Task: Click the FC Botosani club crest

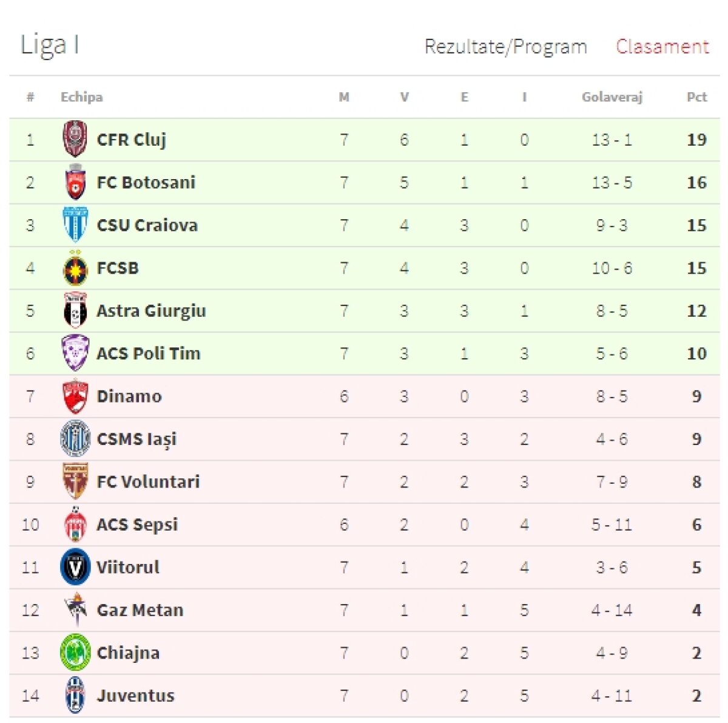Action: [x=75, y=182]
